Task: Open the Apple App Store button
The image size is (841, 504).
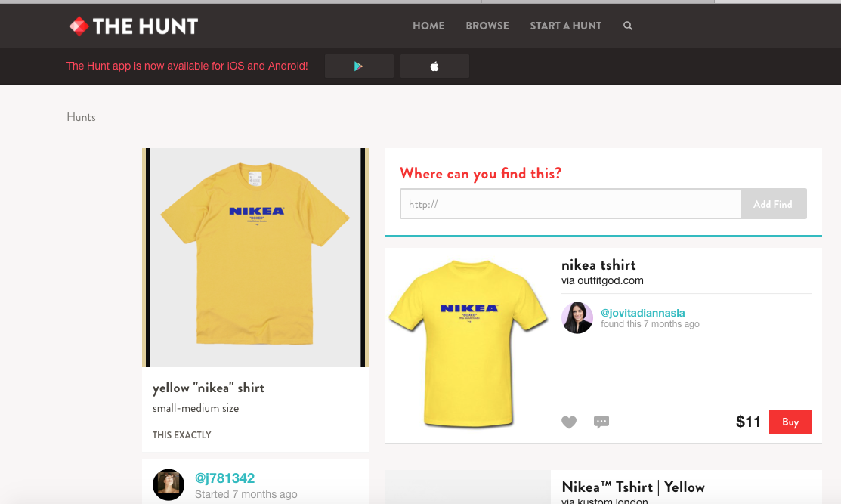Action: (x=434, y=66)
